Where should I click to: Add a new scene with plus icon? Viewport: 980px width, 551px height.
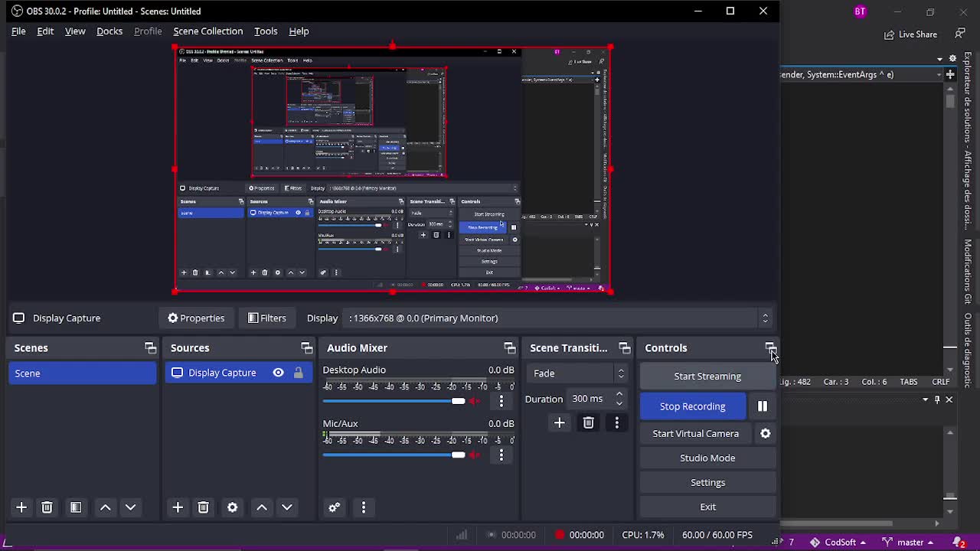tap(21, 507)
